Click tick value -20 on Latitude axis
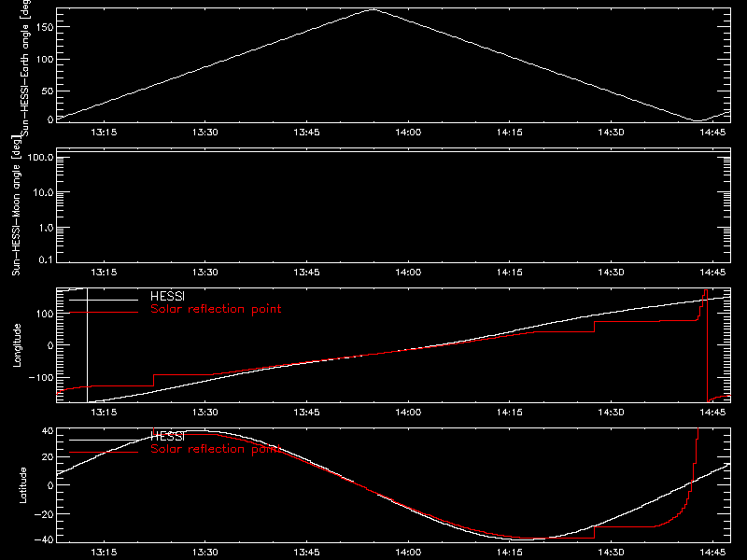The height and width of the screenshot is (560, 747). [x=44, y=514]
